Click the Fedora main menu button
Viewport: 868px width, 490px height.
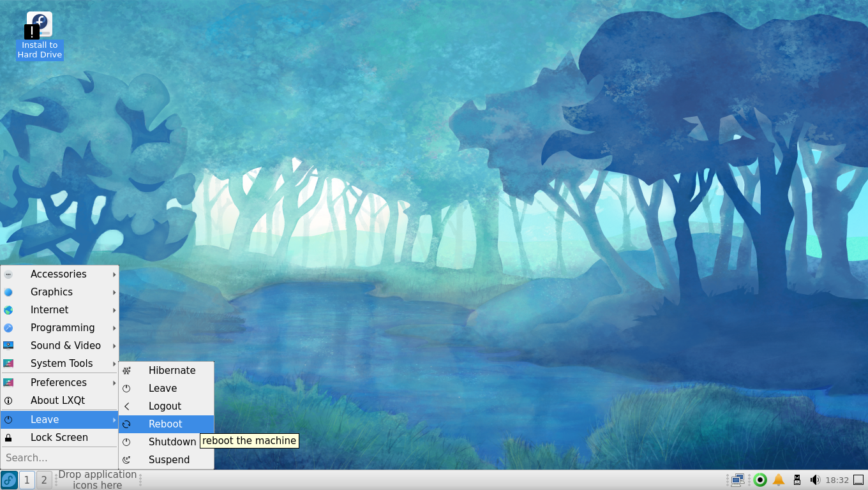[x=9, y=480]
